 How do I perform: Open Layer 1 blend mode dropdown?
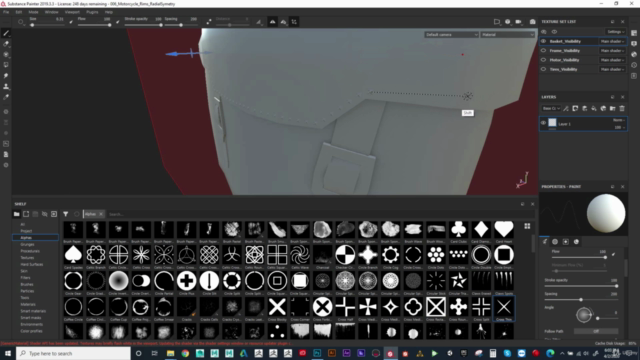click(619, 120)
